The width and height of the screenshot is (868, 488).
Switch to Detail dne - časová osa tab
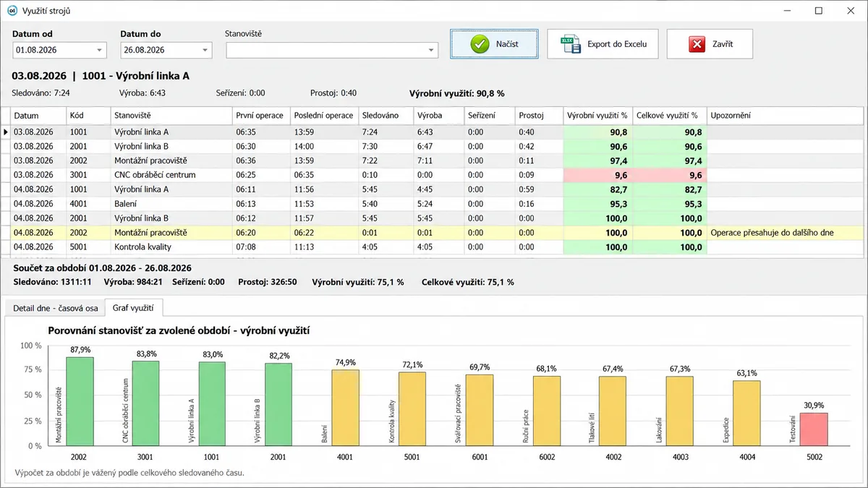click(x=56, y=308)
